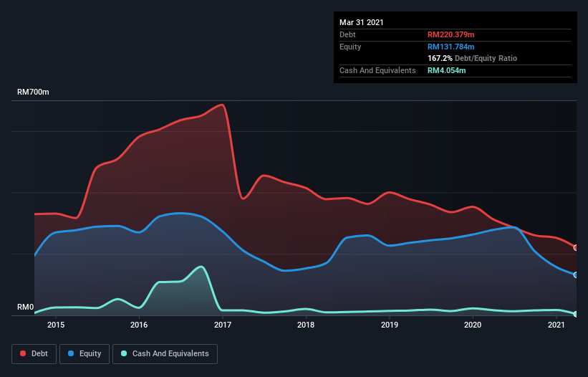Click the 2015 x-axis label
Screen dimensions: 588x377
click(x=55, y=325)
